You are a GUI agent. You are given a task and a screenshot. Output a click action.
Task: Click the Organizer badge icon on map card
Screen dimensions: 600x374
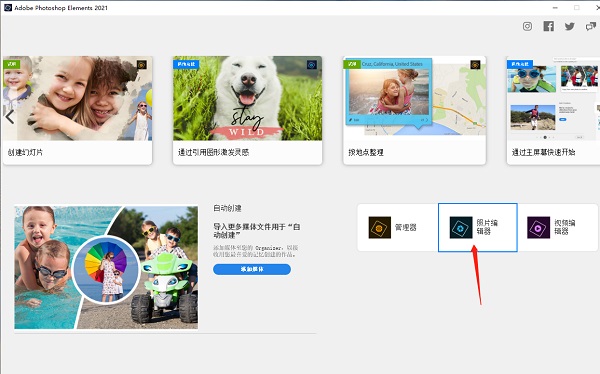475,65
